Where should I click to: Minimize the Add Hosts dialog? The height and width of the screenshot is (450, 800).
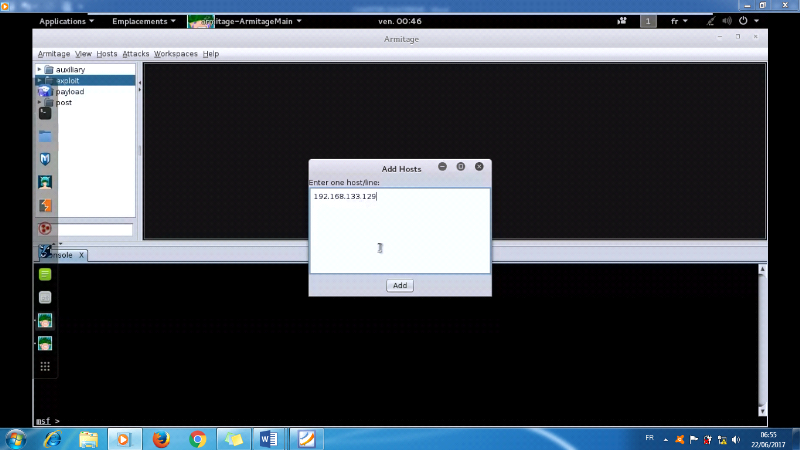click(x=442, y=166)
